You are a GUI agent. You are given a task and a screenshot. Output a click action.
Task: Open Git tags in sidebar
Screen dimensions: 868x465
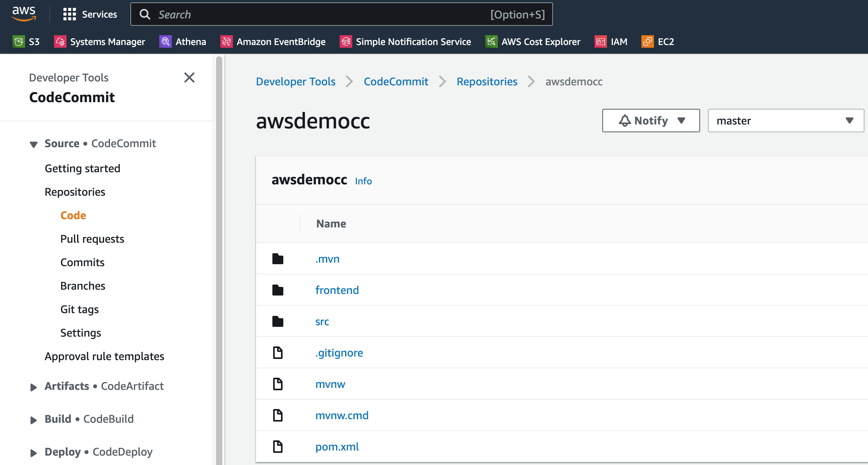79,309
